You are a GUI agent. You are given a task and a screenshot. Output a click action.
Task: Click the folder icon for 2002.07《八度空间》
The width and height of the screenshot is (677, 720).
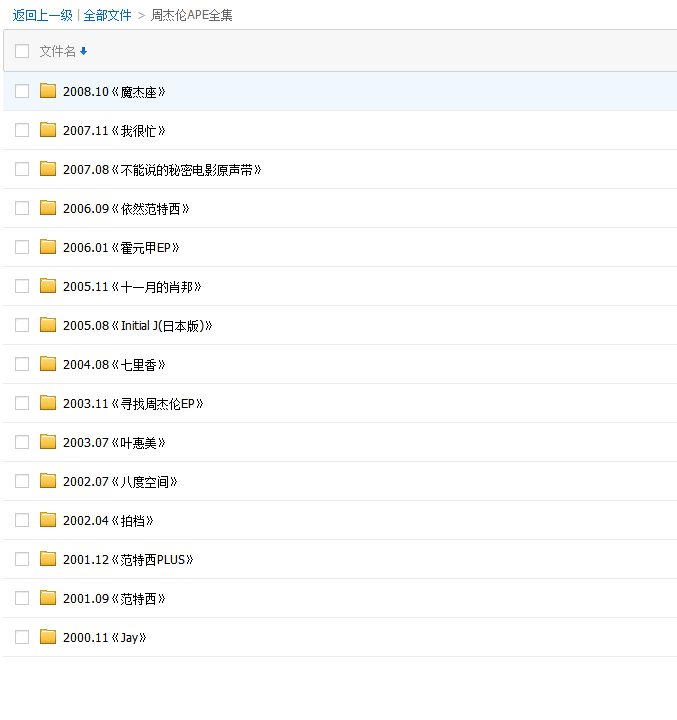48,481
